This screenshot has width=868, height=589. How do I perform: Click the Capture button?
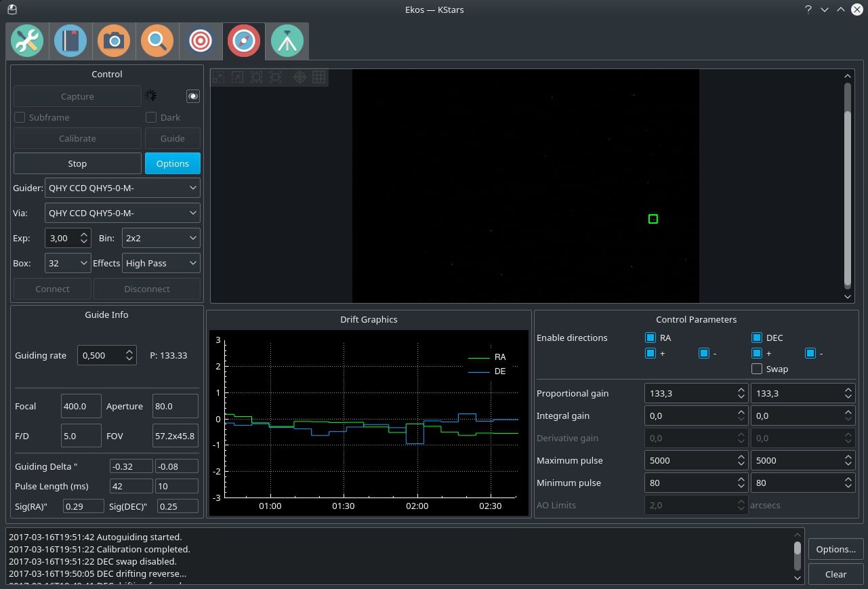[77, 96]
